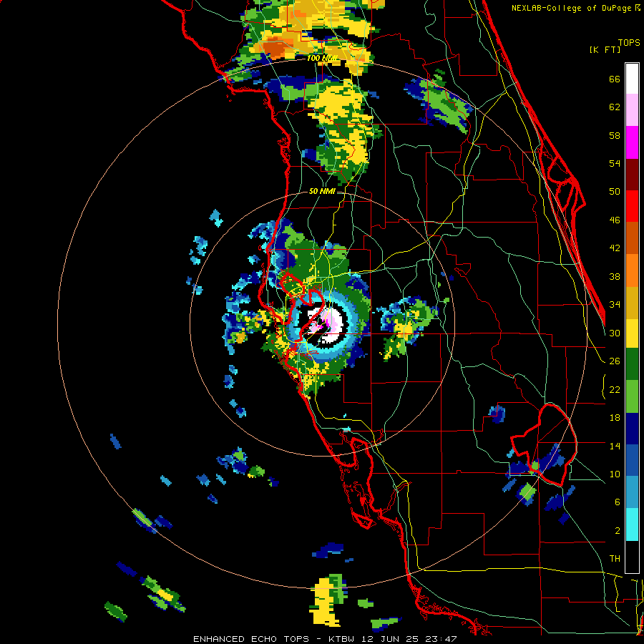Click the legend value 50

coord(615,192)
